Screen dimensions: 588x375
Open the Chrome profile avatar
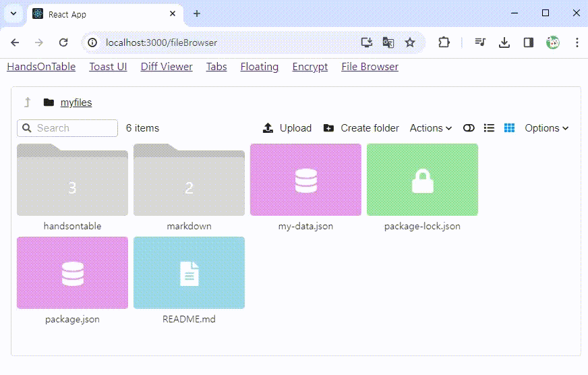[x=553, y=42]
